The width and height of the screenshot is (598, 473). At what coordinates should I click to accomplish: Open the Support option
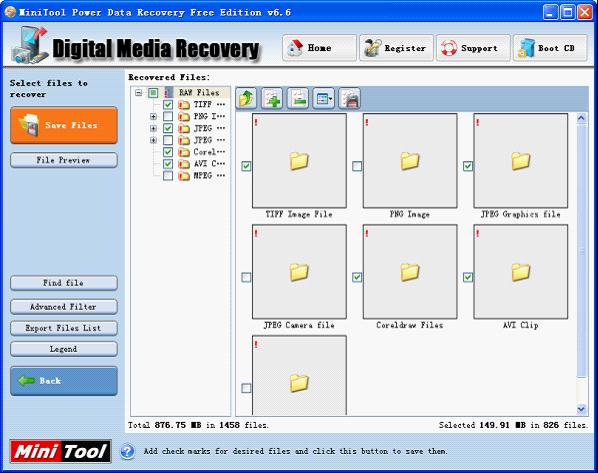click(x=473, y=48)
